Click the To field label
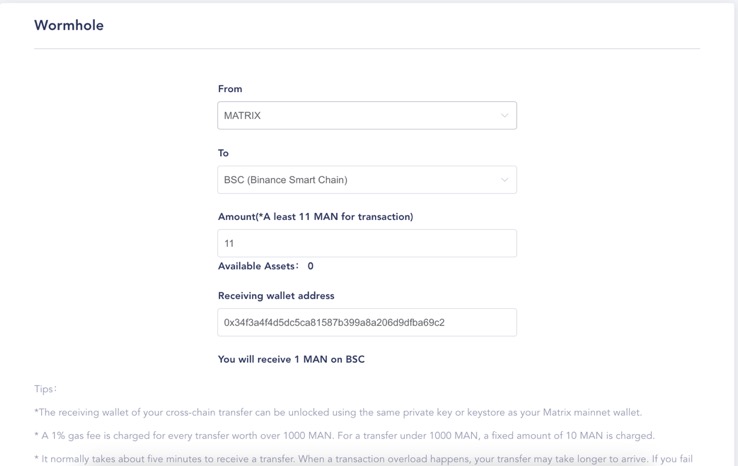The image size is (738, 466). point(223,153)
